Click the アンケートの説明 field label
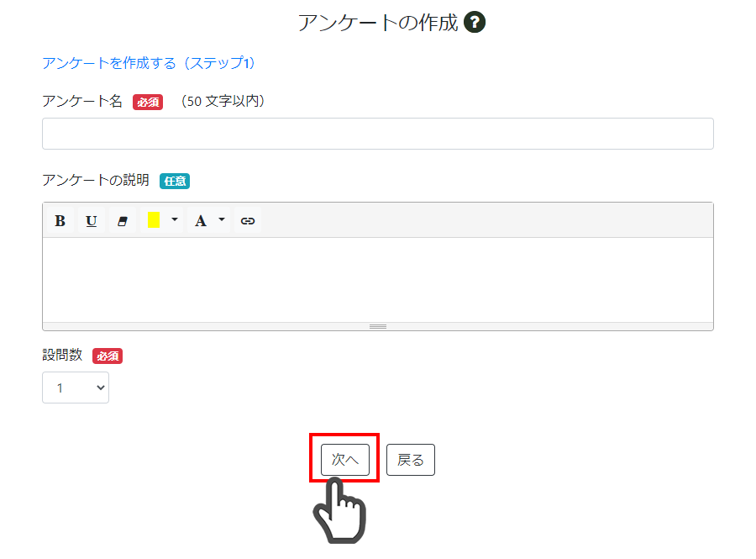756x559 pixels. (x=96, y=180)
